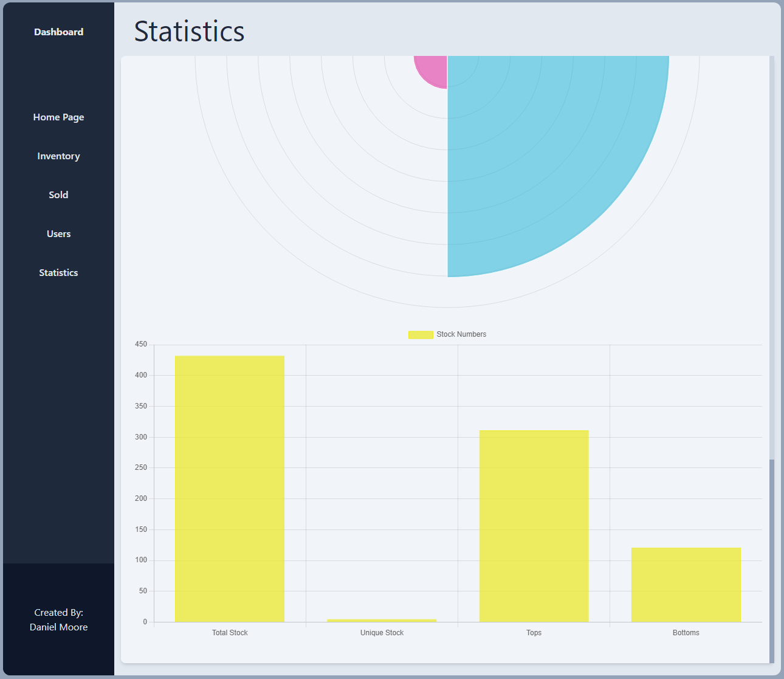
Task: Open the Sold section
Action: [58, 195]
